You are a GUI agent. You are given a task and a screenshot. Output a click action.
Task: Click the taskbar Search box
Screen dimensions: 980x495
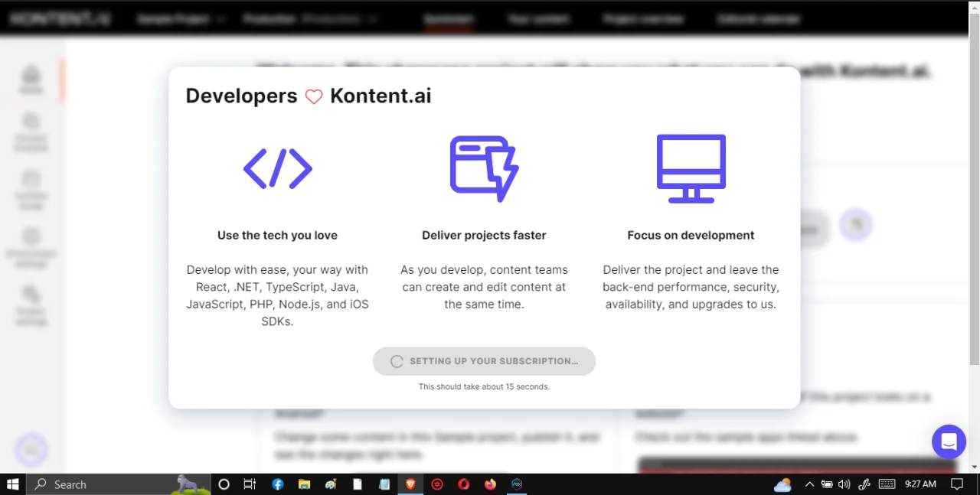[119, 484]
